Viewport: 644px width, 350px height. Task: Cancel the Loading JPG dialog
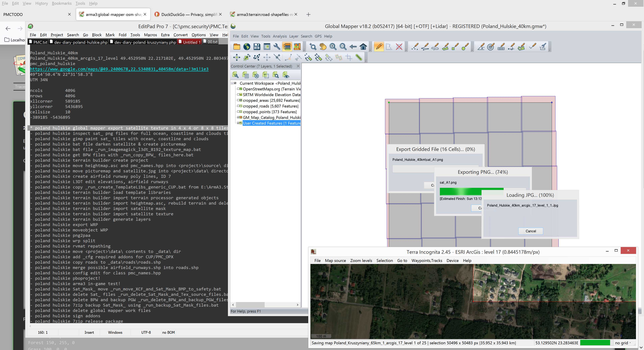coord(530,231)
